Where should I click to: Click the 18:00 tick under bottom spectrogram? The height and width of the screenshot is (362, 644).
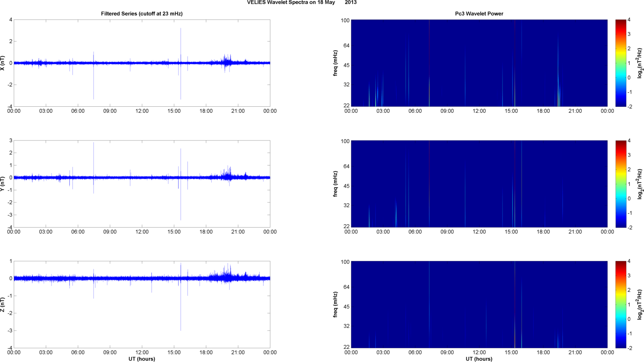point(543,352)
